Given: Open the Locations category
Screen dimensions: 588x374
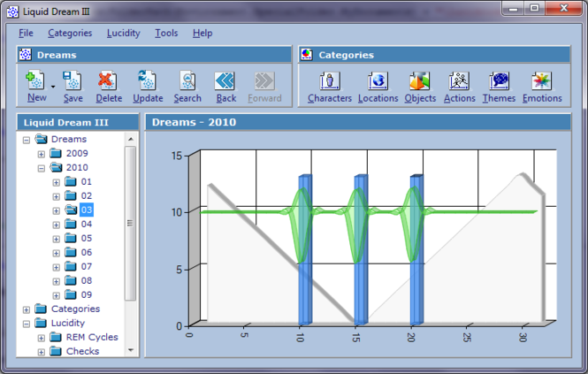Looking at the screenshot, I should click(x=378, y=82).
